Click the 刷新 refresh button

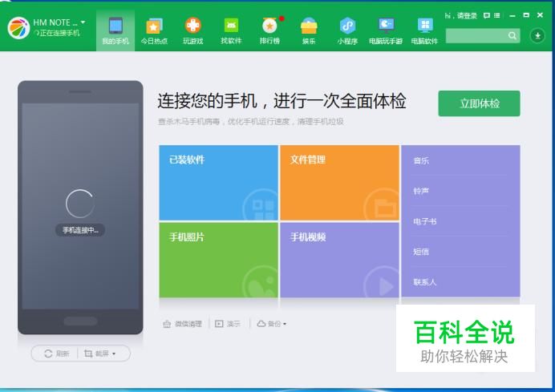(56, 354)
